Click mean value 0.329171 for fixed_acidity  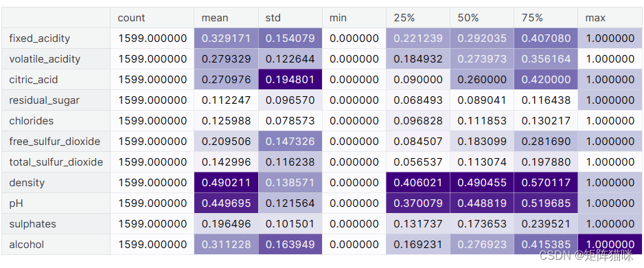227,38
